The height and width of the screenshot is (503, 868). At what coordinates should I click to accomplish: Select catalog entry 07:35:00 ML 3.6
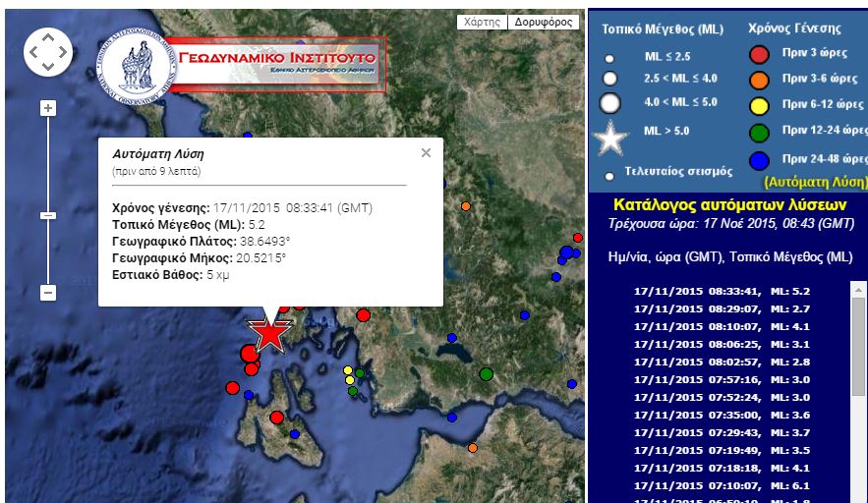coord(722,415)
